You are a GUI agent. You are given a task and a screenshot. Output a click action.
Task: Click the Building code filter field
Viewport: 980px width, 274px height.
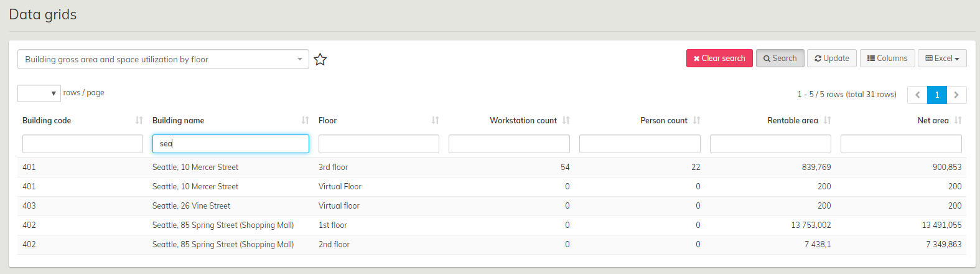(x=83, y=144)
